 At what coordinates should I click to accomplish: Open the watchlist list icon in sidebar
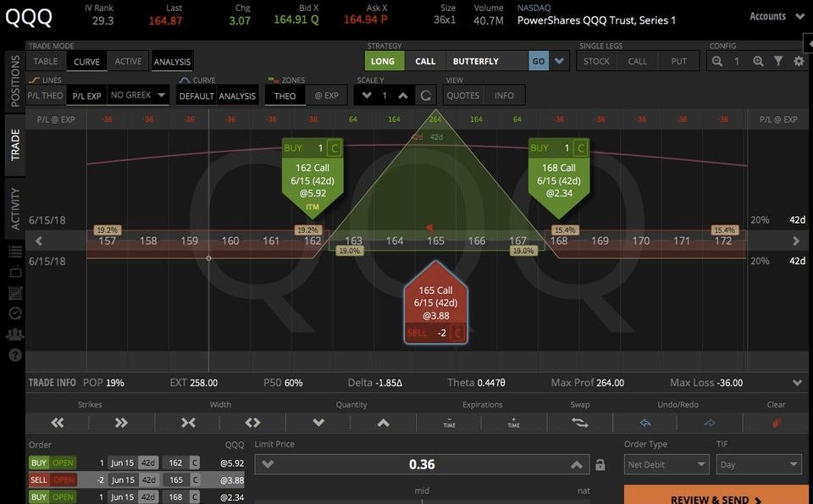(x=15, y=252)
